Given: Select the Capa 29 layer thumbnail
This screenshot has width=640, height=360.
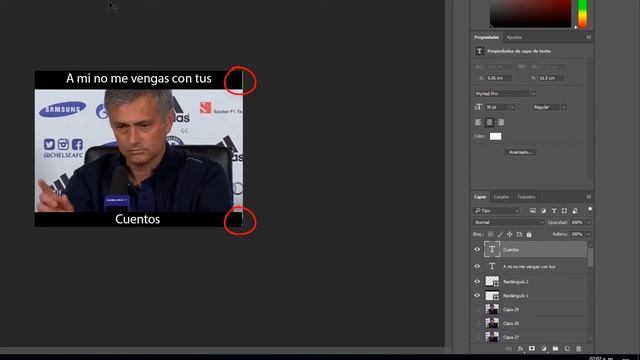Looking at the screenshot, I should click(492, 309).
